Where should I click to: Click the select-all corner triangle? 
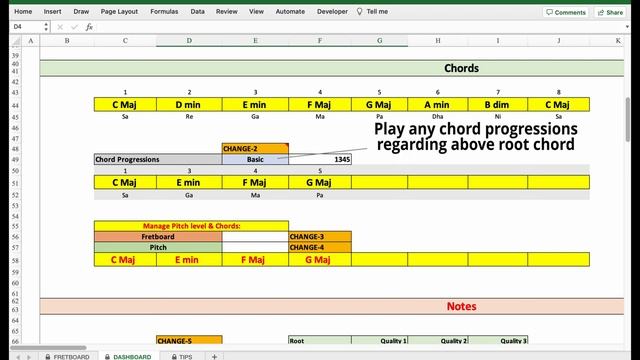coord(16,41)
